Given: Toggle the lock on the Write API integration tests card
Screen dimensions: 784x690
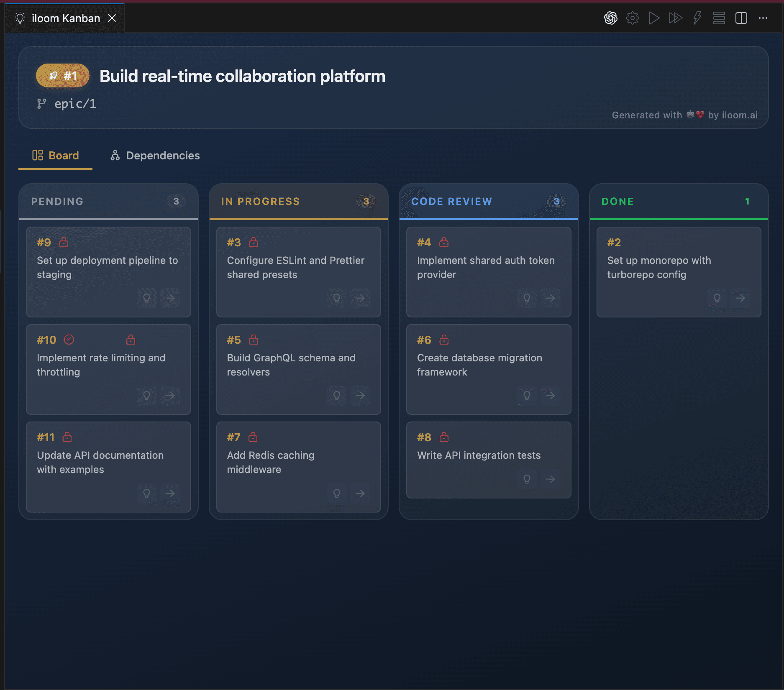Looking at the screenshot, I should pyautogui.click(x=443, y=437).
